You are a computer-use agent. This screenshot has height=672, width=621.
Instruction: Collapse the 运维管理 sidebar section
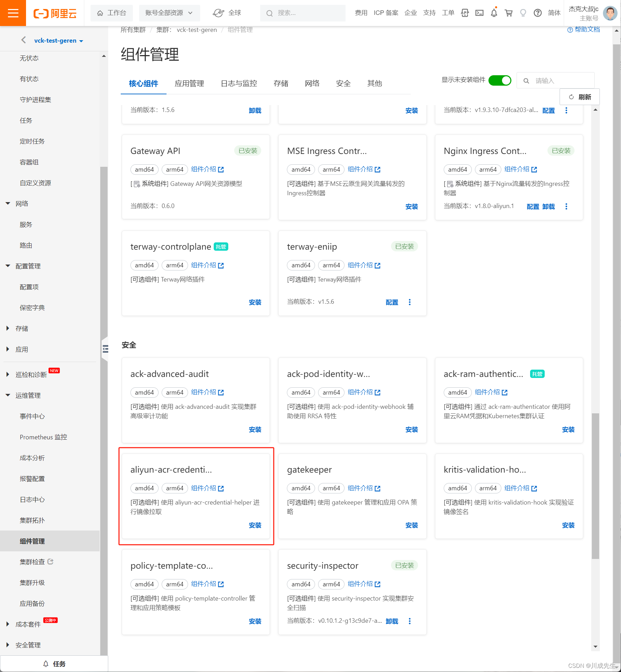point(8,395)
